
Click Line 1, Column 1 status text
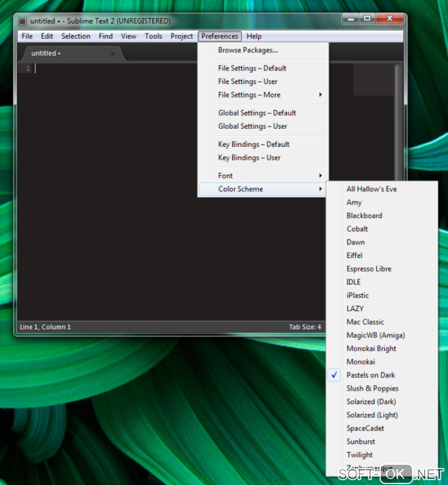click(x=45, y=327)
